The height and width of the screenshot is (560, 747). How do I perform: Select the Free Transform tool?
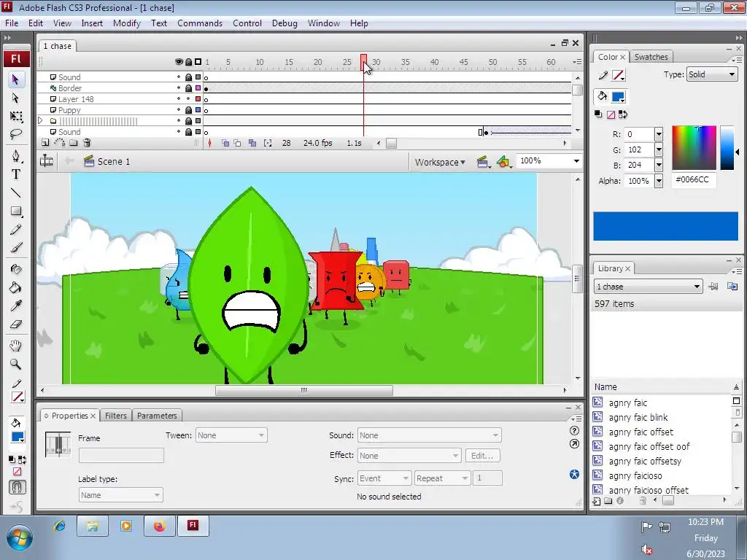click(x=16, y=116)
